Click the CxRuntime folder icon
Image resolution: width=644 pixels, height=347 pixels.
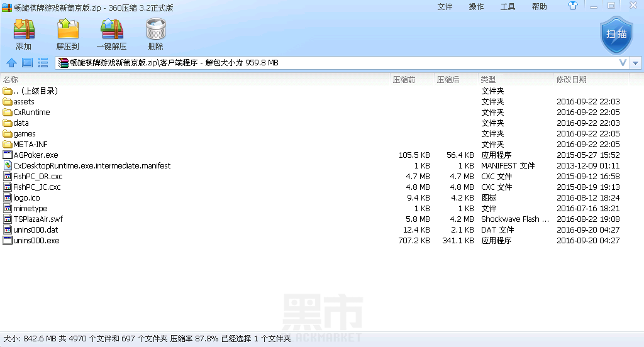(8, 113)
